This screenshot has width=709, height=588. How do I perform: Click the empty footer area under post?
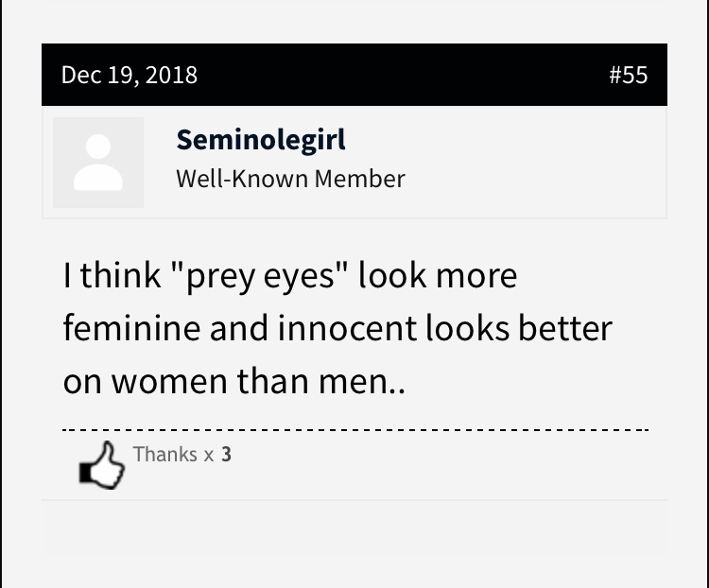[354, 529]
